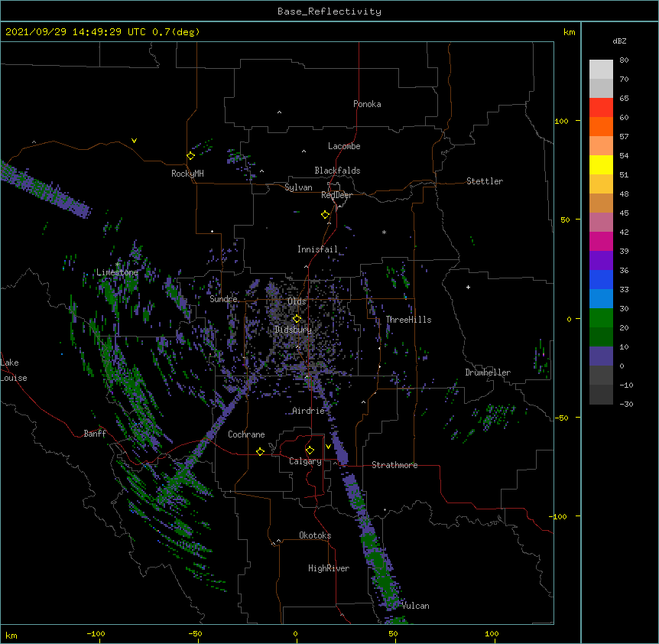659x644 pixels.
Task: Click the Blackfalds city label
Action: click(x=337, y=171)
